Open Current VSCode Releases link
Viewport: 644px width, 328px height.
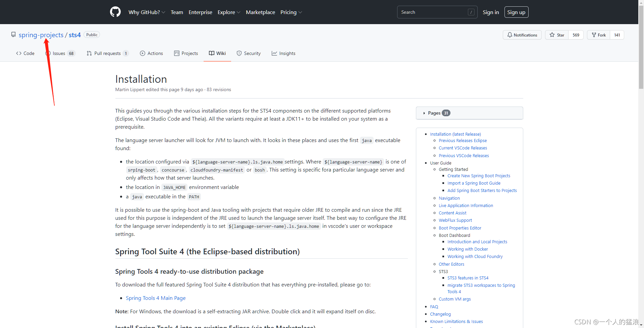tap(463, 148)
